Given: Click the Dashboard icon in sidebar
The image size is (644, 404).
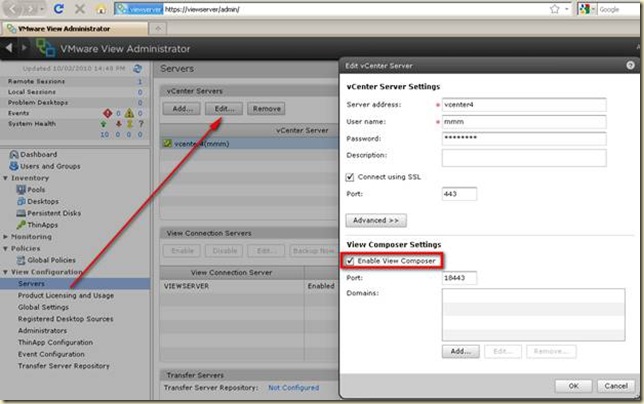Looking at the screenshot, I should tap(14, 154).
